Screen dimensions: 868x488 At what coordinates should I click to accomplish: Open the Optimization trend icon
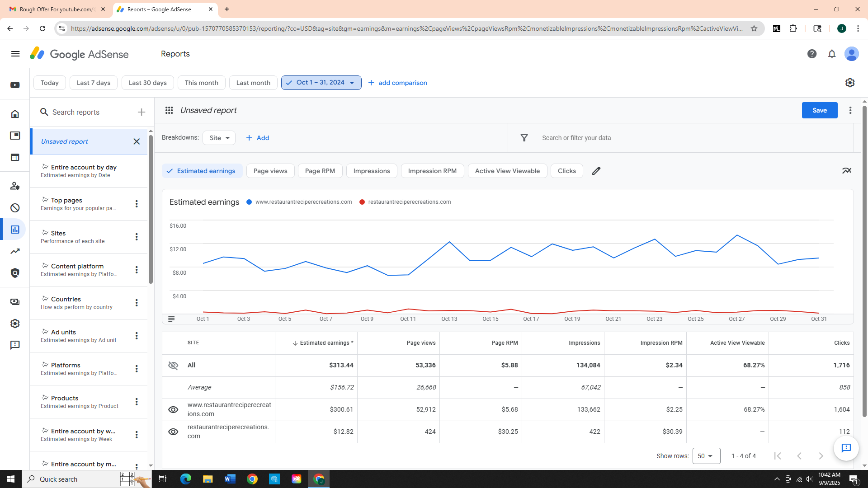(15, 251)
